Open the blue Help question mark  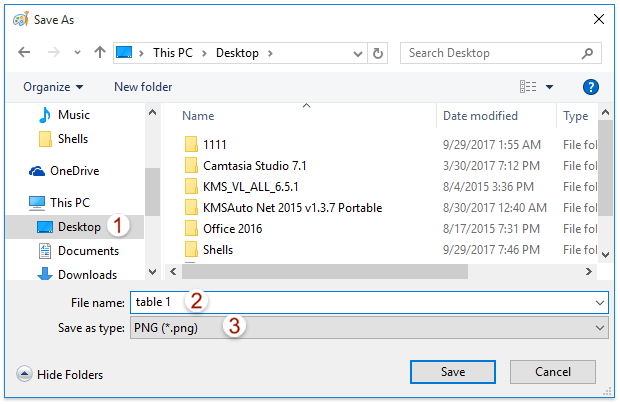590,87
